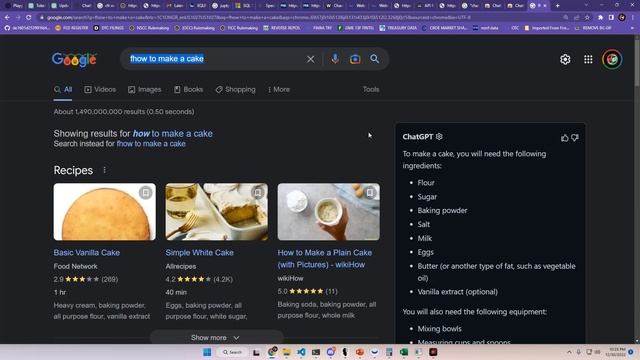The image size is (640, 360).
Task: Open the FED REGISTER bookmark
Action: 72,28
